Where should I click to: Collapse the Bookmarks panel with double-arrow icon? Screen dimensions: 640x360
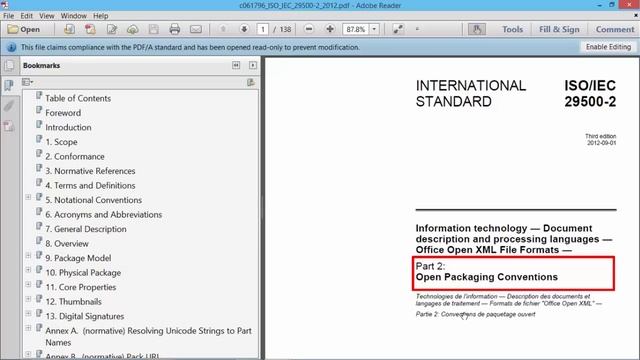point(236,65)
